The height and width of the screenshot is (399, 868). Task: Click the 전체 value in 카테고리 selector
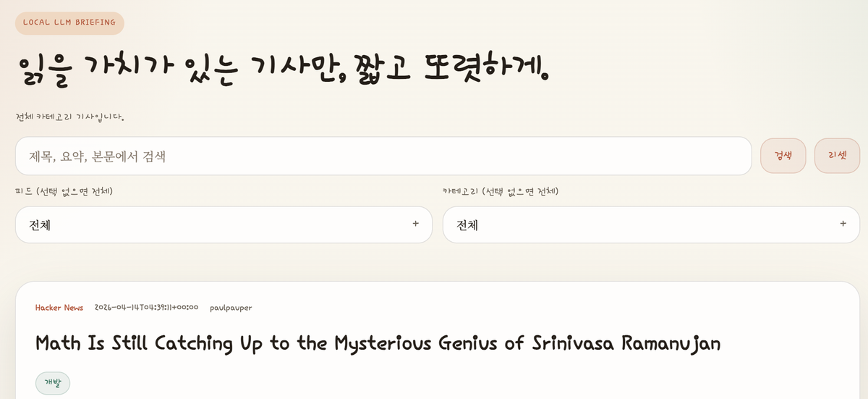pyautogui.click(x=467, y=225)
